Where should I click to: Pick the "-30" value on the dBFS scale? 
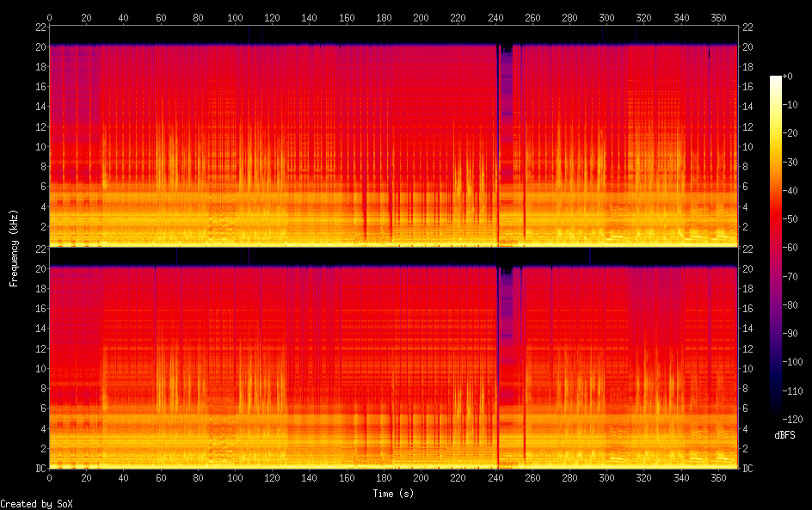(790, 163)
